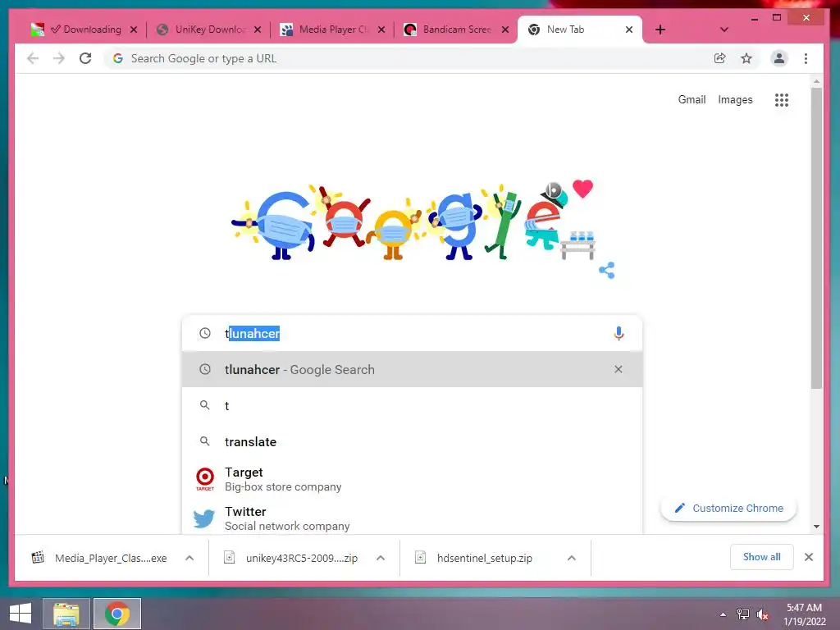
Task: Click the scrollbar down arrow
Action: (816, 527)
